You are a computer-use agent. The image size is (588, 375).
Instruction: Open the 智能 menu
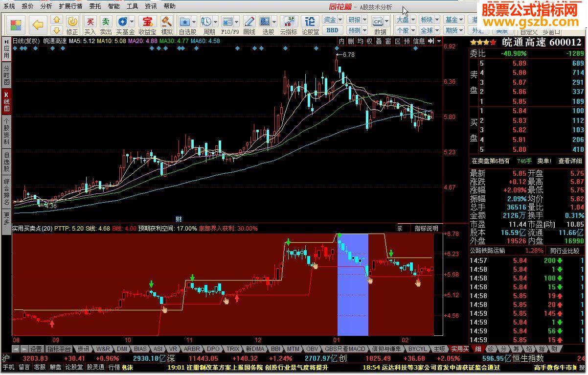click(113, 6)
